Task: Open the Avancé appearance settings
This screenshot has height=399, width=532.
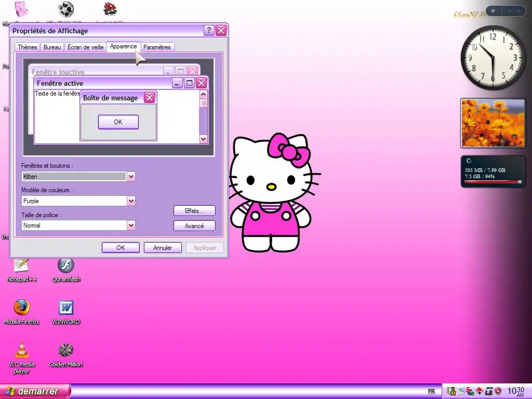Action: (x=194, y=225)
